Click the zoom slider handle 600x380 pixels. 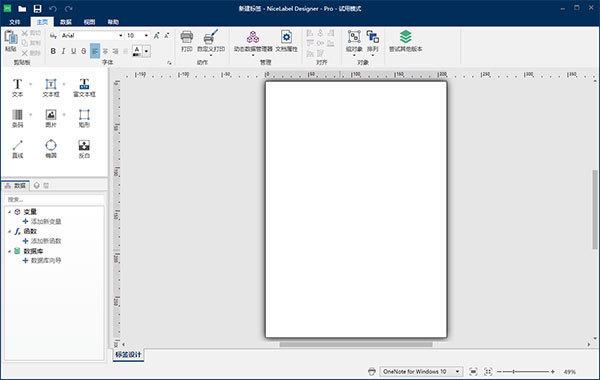coord(514,372)
